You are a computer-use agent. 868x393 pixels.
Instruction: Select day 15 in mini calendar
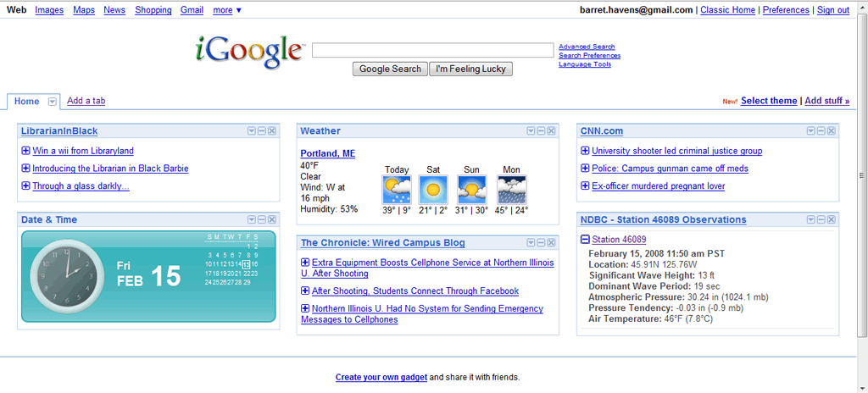(x=247, y=264)
